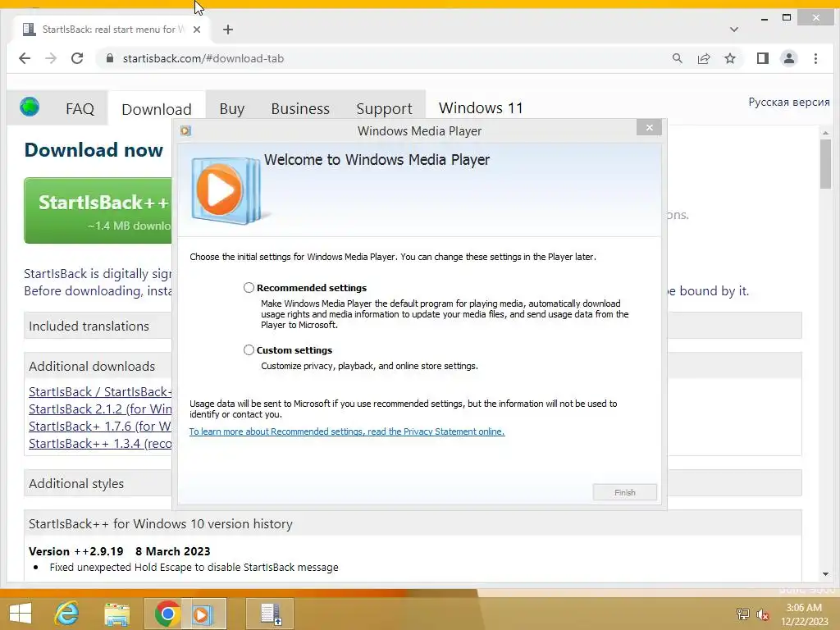Viewport: 840px width, 630px height.
Task: Click the green StartIsBack++ download button
Action: pos(98,211)
